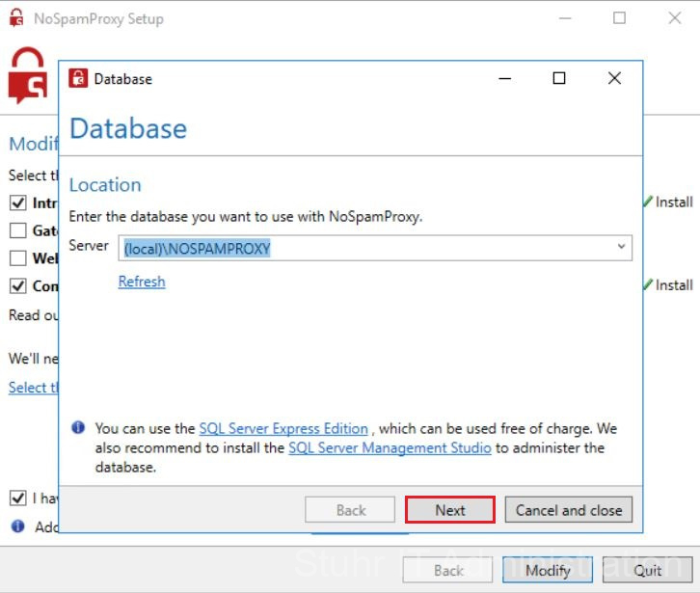The height and width of the screenshot is (593, 700).
Task: Minimize the NoSpamProxy Setup window
Action: coord(565,18)
